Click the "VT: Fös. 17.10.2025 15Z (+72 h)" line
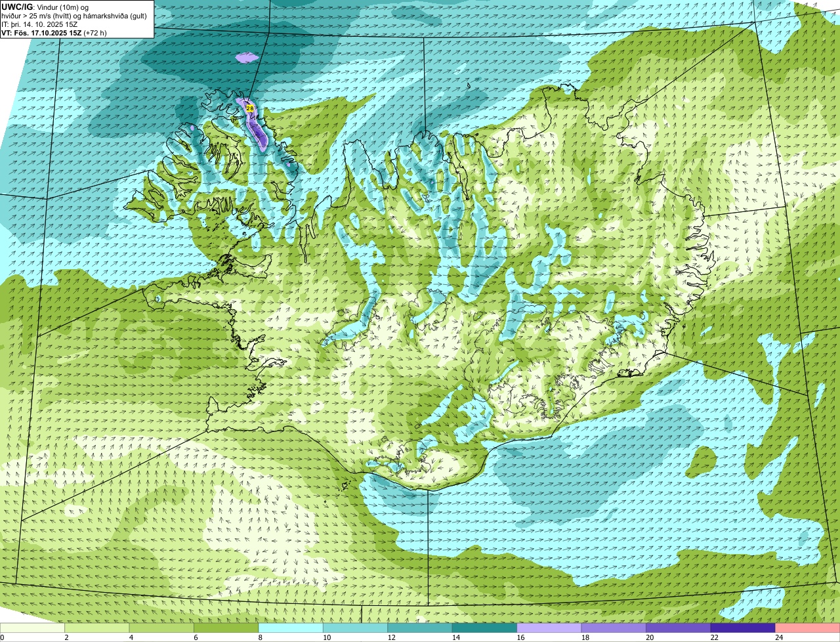This screenshot has height=642, width=840. click(54, 33)
